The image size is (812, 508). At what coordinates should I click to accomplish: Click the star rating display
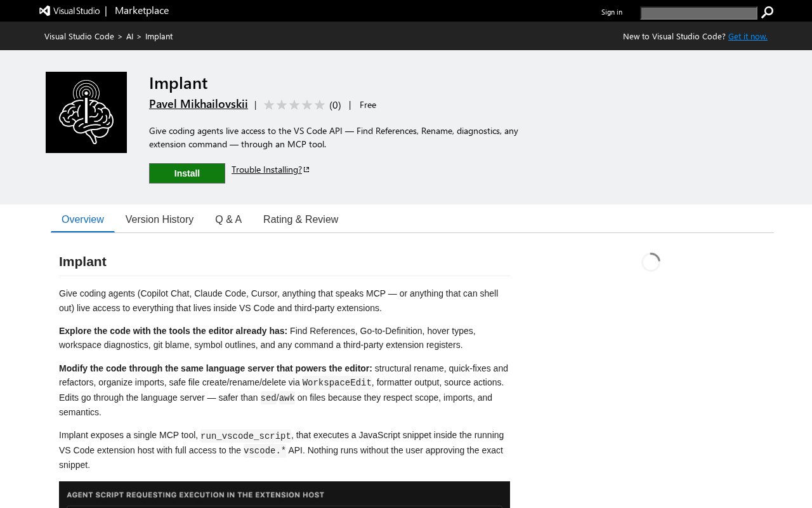294,105
